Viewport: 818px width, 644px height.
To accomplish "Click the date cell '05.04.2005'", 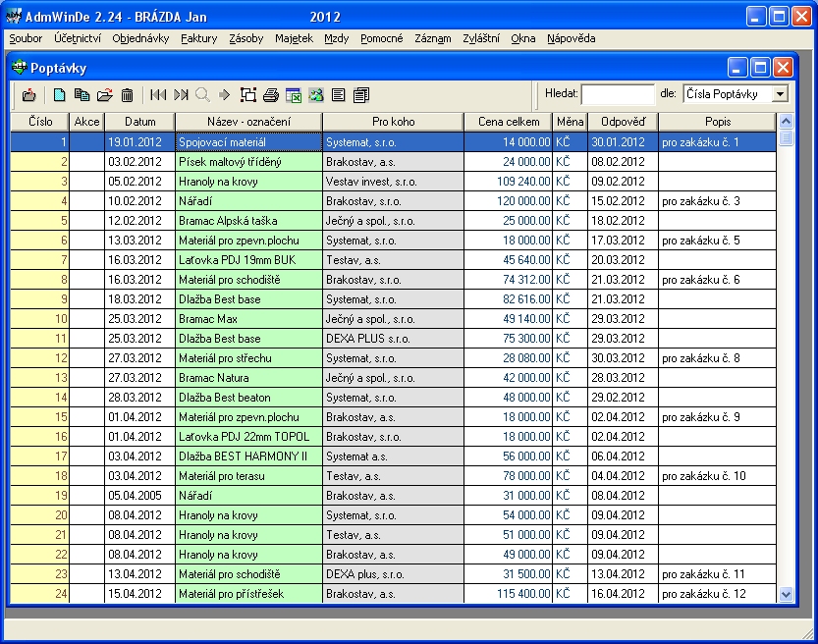I will pos(139,496).
